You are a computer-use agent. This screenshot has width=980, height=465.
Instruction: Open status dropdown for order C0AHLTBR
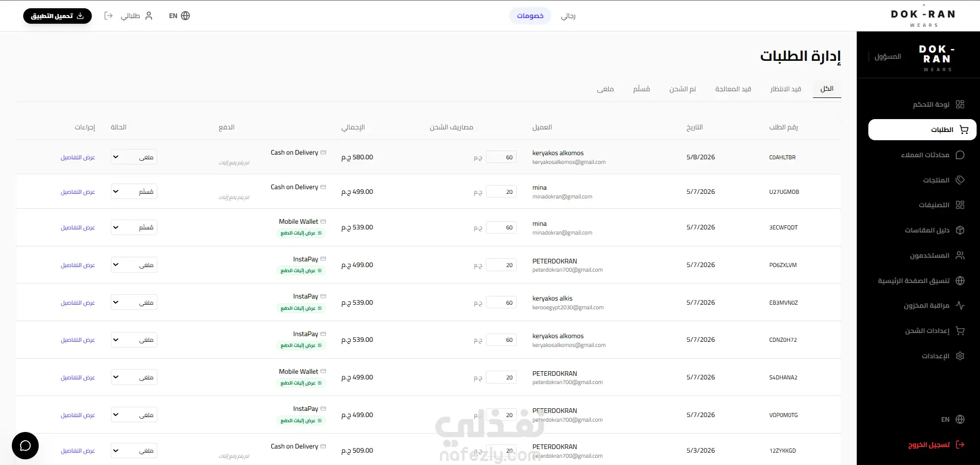click(x=134, y=157)
